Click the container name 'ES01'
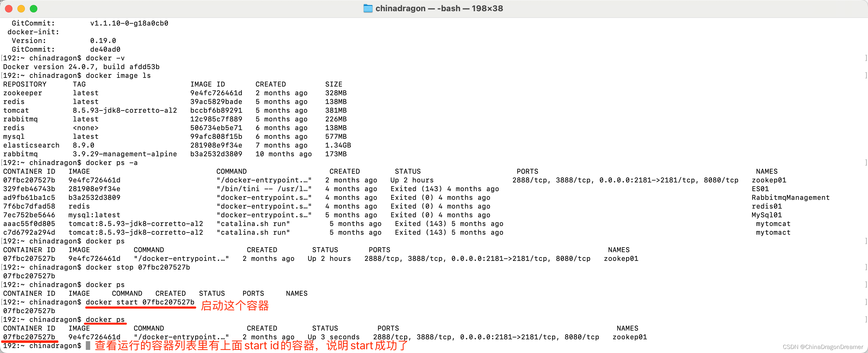Viewport: 868px width, 353px height. click(x=760, y=189)
